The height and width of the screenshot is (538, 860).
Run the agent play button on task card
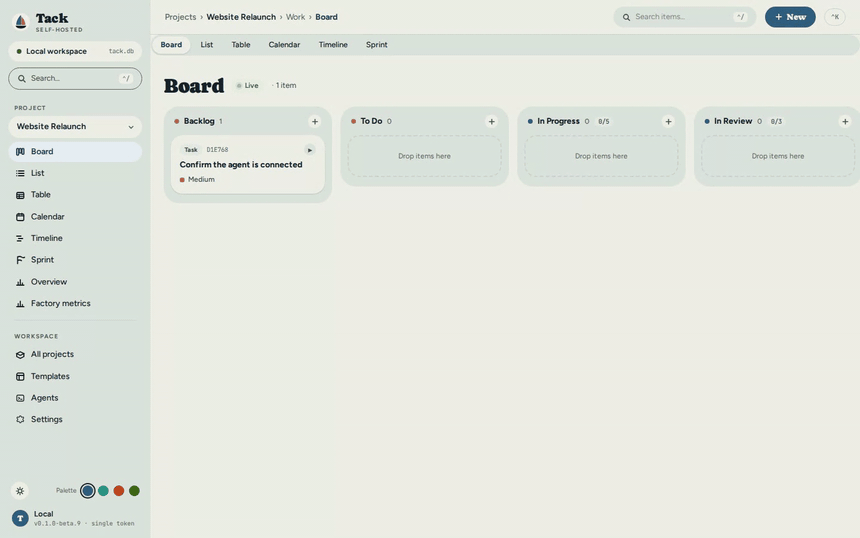tap(309, 150)
